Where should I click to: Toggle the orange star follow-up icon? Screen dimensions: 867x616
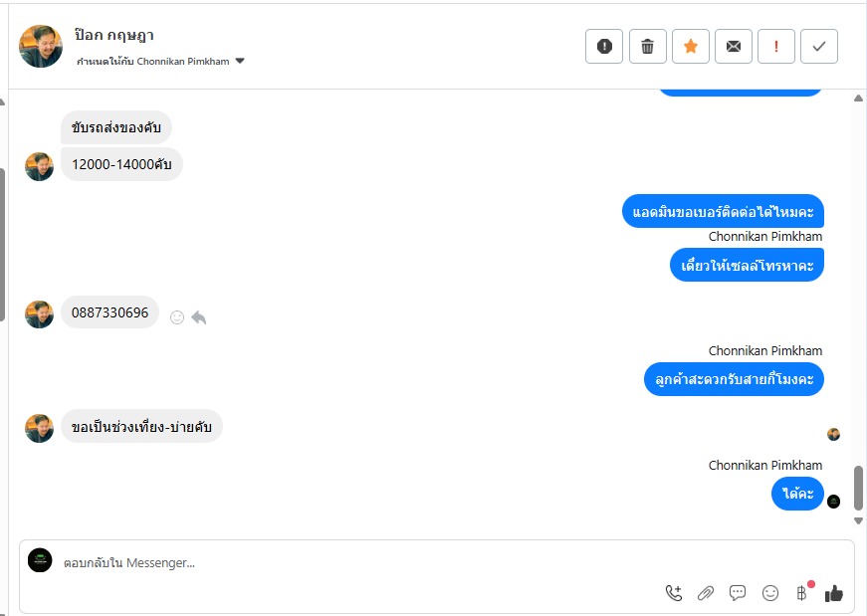click(691, 47)
